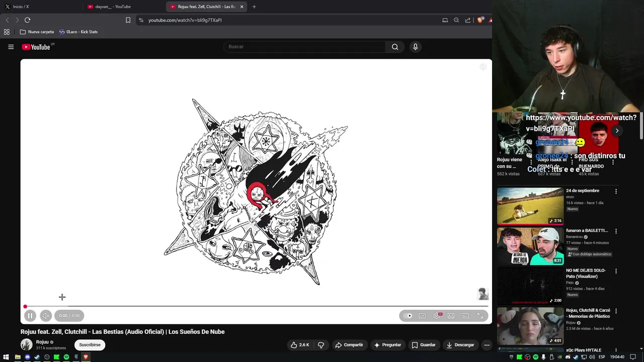
Task: Close the active Rojuu feat. Zell tab
Action: point(242,7)
